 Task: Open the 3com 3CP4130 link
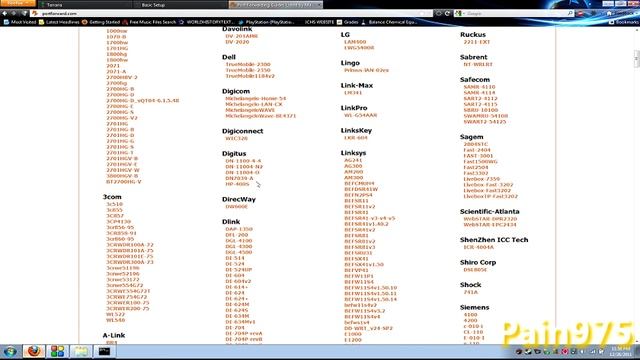118,221
